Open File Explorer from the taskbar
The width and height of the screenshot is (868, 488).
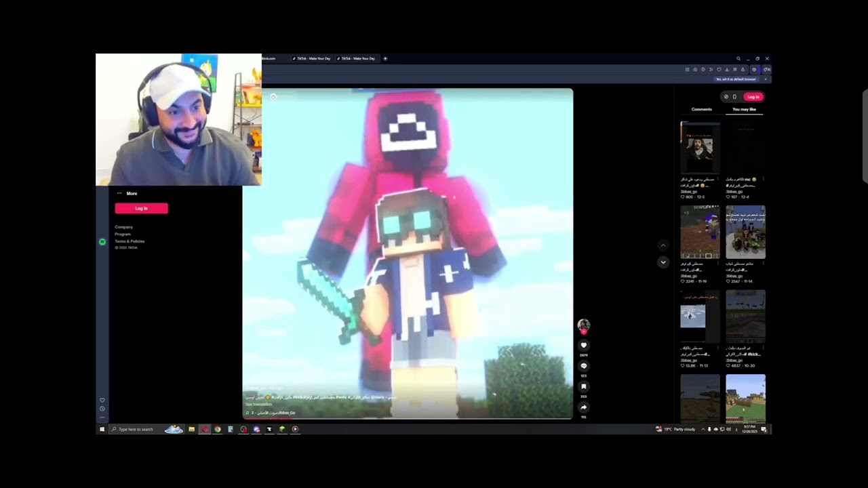click(192, 429)
